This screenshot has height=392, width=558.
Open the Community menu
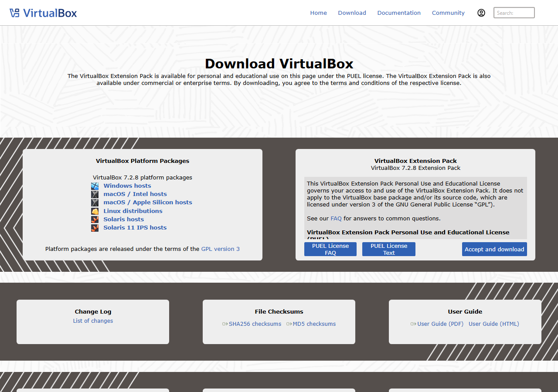448,13
